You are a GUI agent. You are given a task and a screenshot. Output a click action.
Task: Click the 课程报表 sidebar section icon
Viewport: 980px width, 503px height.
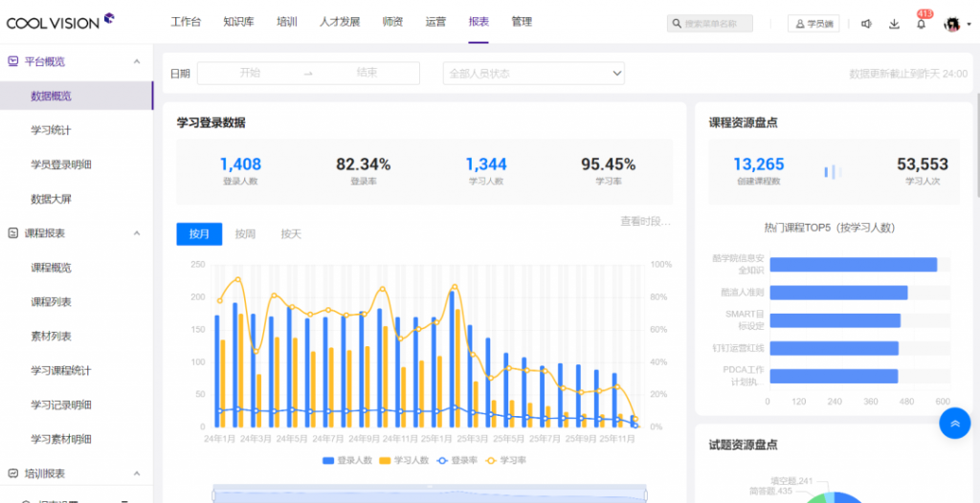13,232
